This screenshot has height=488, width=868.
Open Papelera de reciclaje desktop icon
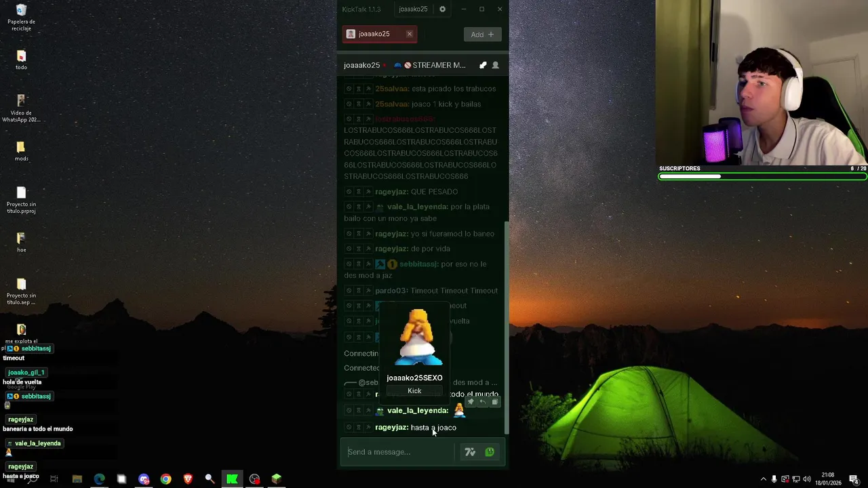(x=21, y=18)
